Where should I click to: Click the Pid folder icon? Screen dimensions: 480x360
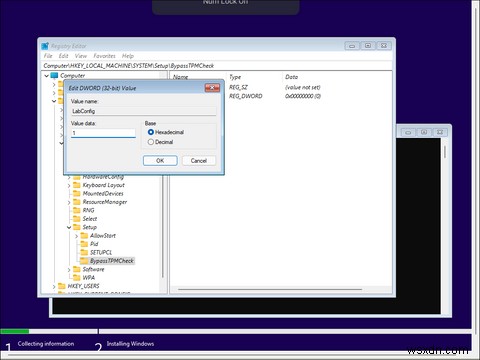pos(84,244)
